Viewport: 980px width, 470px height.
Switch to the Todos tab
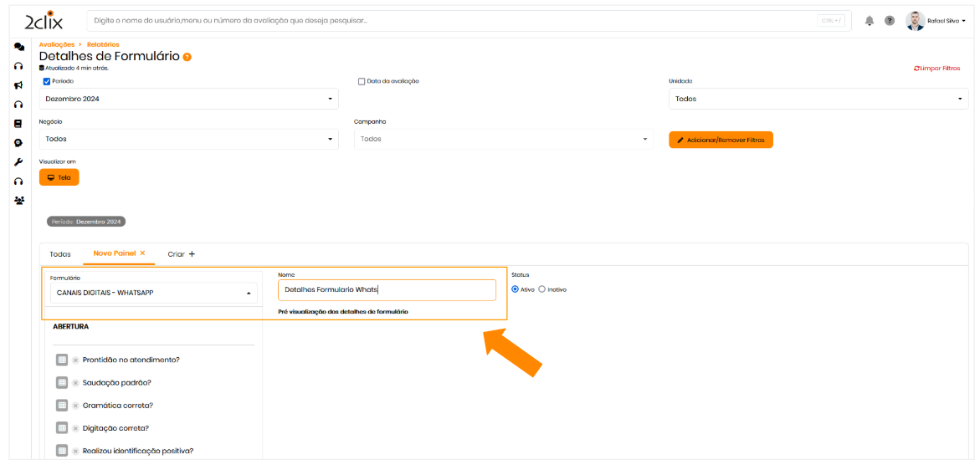[x=60, y=253]
